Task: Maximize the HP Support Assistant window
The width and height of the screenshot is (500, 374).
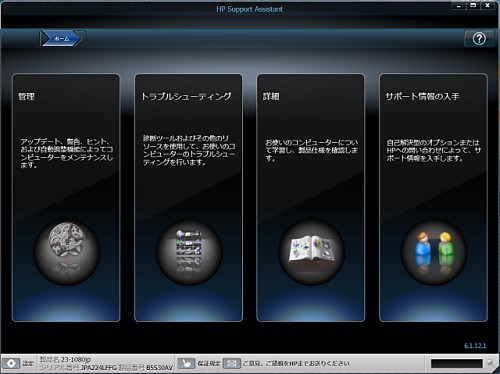Action: point(473,6)
